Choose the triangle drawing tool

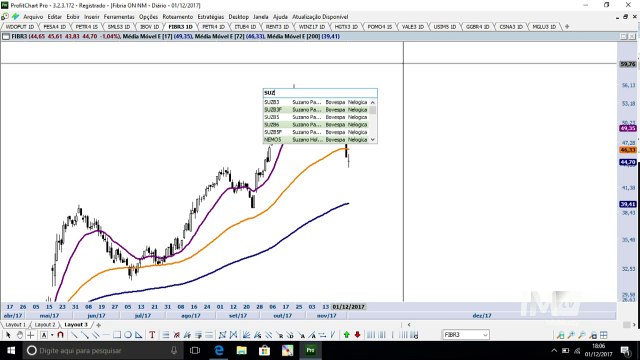139,335
